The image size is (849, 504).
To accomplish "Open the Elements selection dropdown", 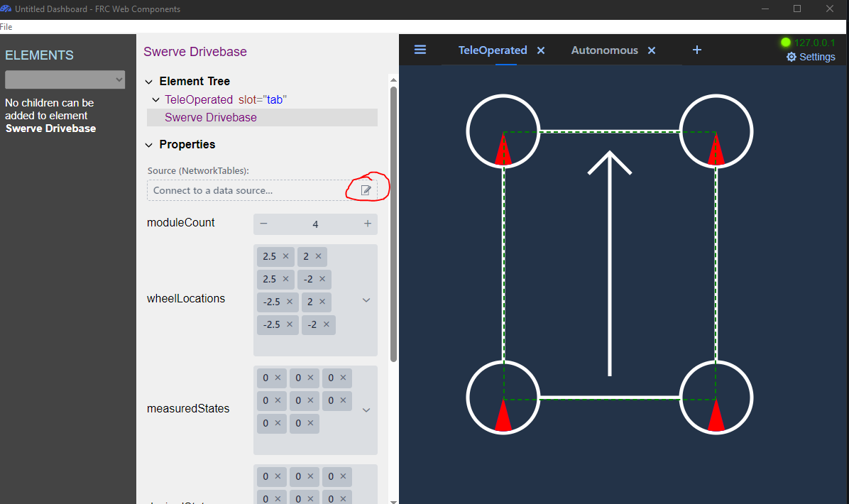I will 65,80.
